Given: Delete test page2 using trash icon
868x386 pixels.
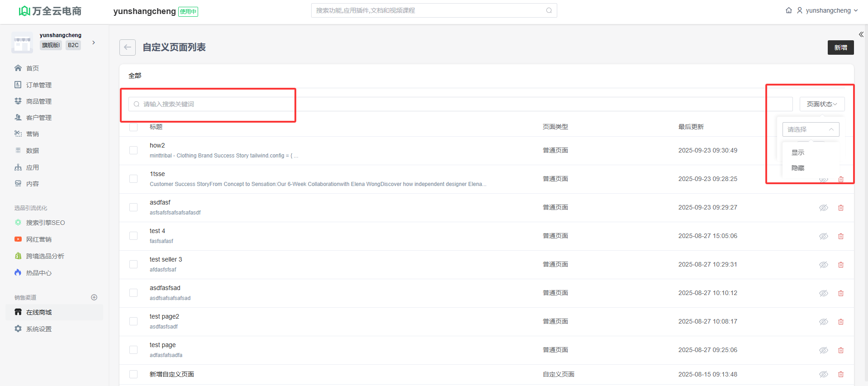Looking at the screenshot, I should tap(841, 322).
